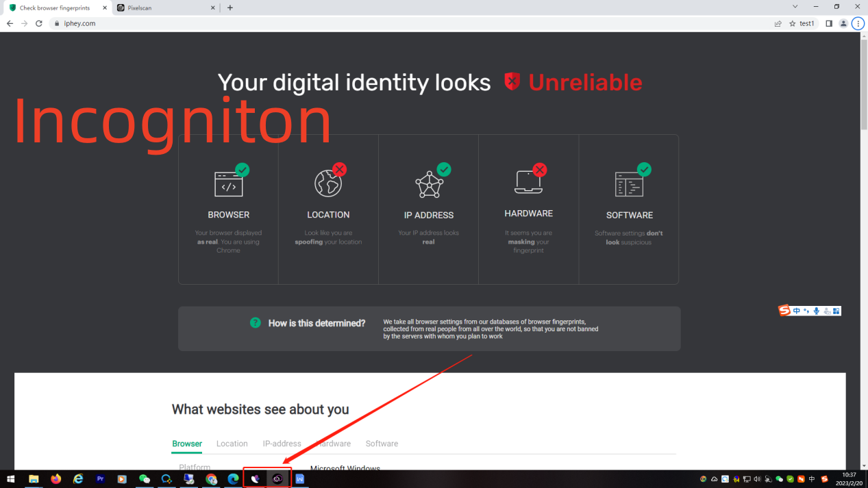
Task: Select the IP-address tab
Action: pos(282,444)
